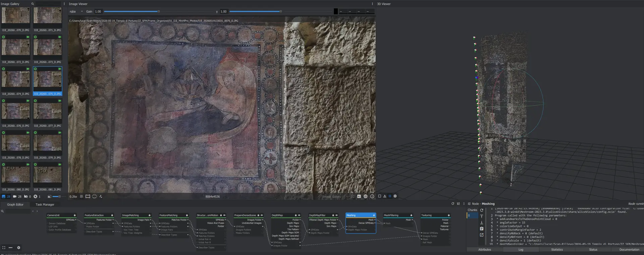Click the features display dots icon
This screenshot has height=255, width=644.
101,197
